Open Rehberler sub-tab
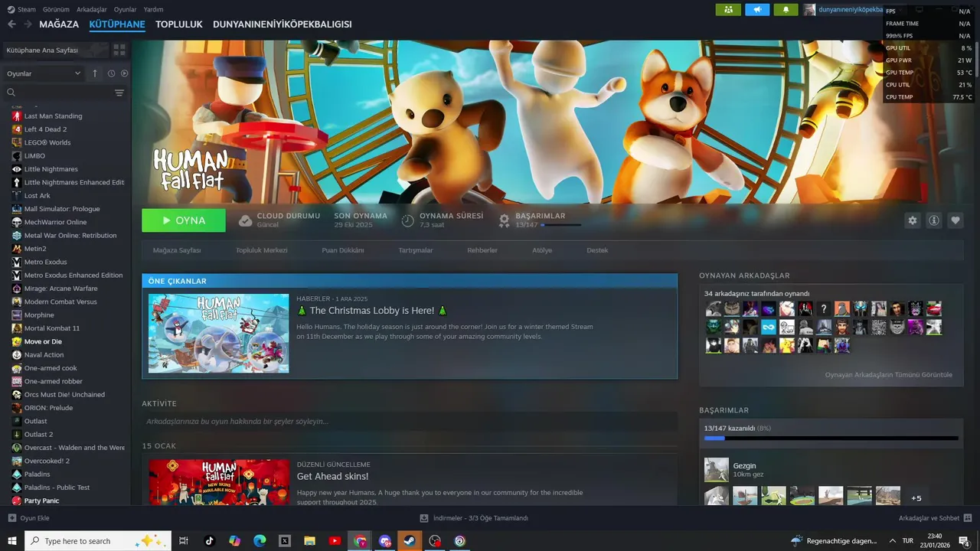This screenshot has height=551, width=980. pos(482,250)
